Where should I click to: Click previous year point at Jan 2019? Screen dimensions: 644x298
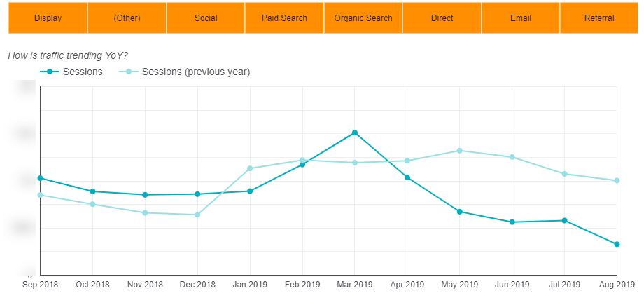click(250, 168)
